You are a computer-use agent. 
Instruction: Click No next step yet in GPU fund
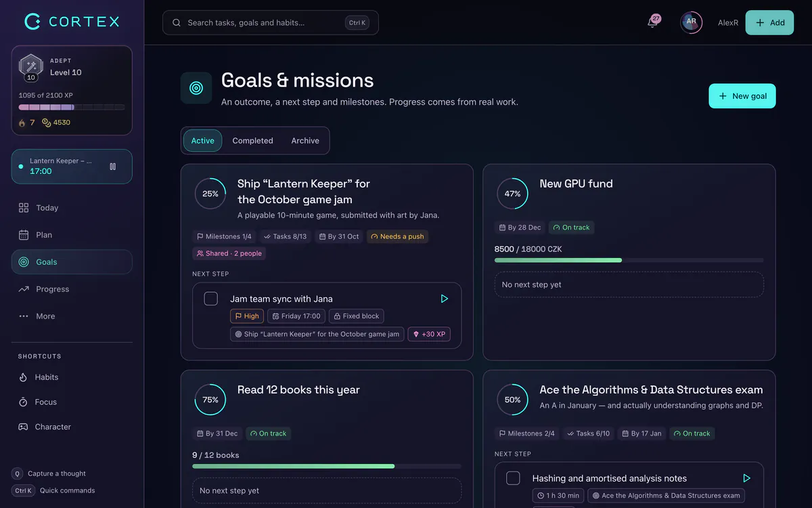click(629, 284)
